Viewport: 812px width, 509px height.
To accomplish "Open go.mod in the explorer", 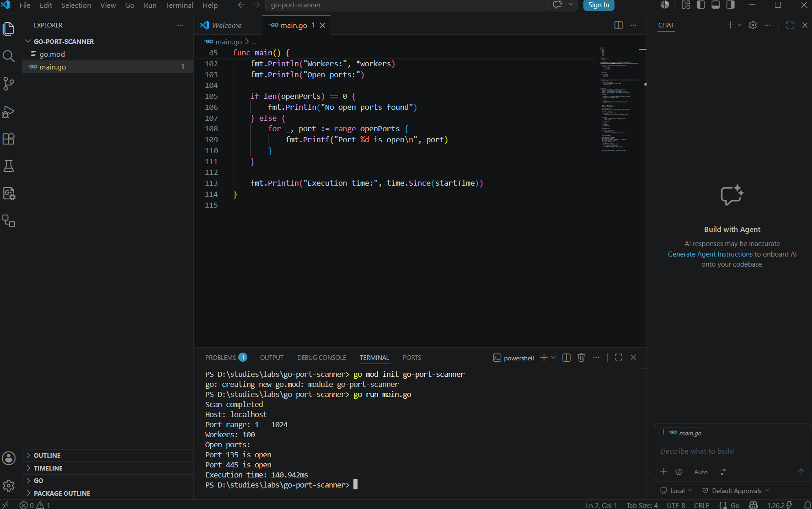I will point(108,54).
